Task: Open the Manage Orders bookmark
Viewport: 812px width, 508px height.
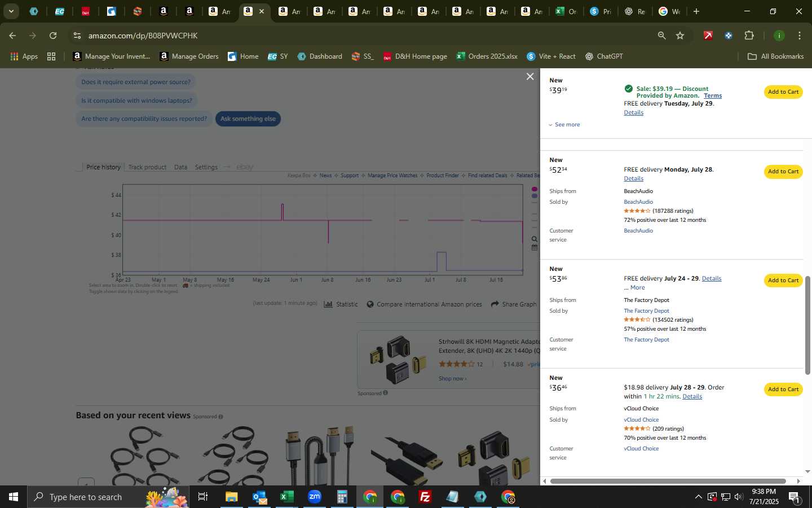Action: pyautogui.click(x=189, y=56)
